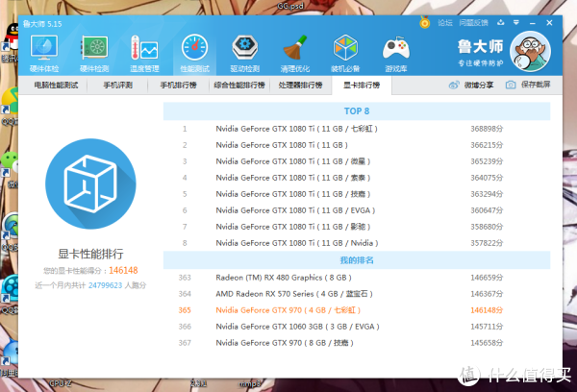Click the gold medal icon in title bar
This screenshot has width=577, height=392.
tap(425, 23)
